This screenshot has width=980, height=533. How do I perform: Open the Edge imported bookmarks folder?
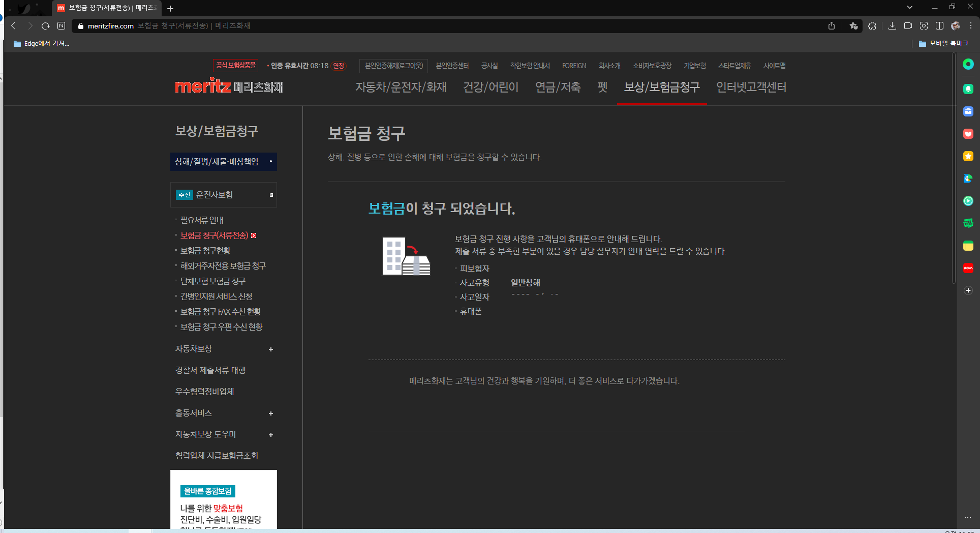pos(41,44)
